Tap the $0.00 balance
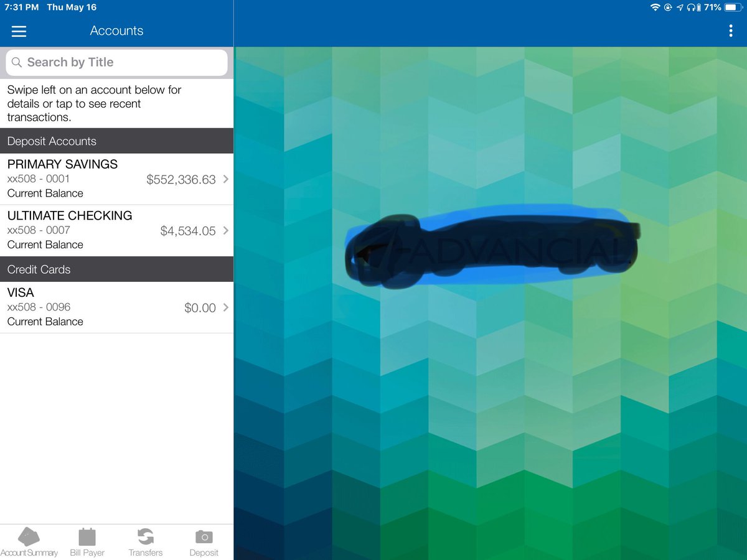 pyautogui.click(x=200, y=308)
